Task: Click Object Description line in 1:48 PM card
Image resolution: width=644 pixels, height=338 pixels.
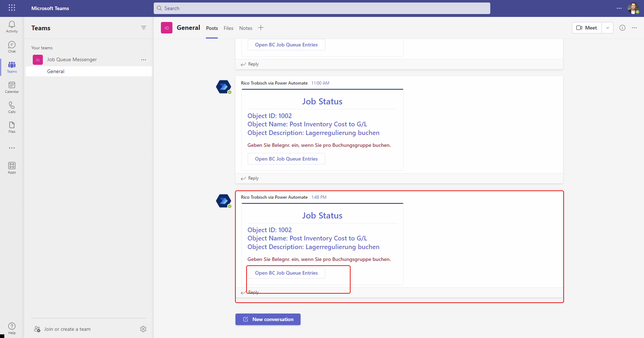Action: (314, 247)
